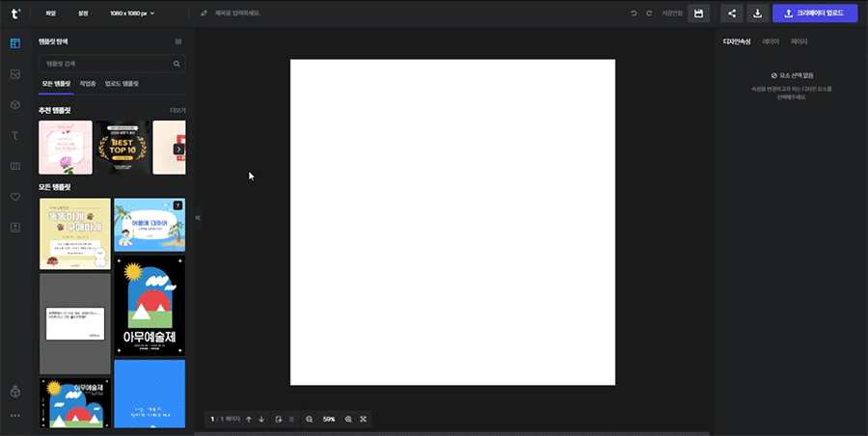Switch to the 레이어 tab
868x436 pixels.
click(x=771, y=42)
